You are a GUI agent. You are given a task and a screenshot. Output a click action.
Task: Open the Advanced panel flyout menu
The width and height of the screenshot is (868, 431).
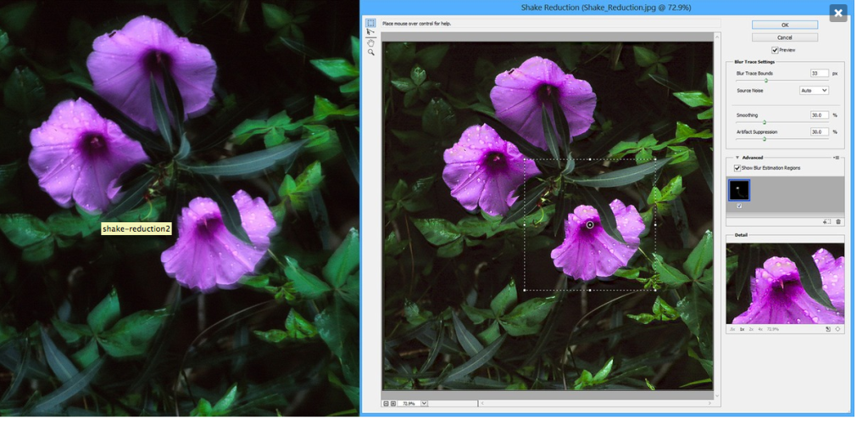(837, 157)
